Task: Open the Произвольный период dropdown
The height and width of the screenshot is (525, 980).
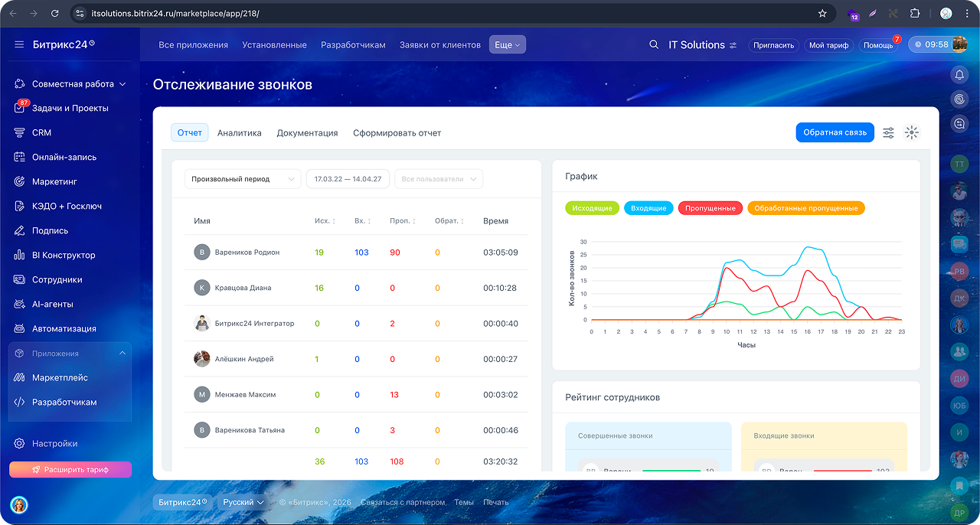Action: [243, 179]
